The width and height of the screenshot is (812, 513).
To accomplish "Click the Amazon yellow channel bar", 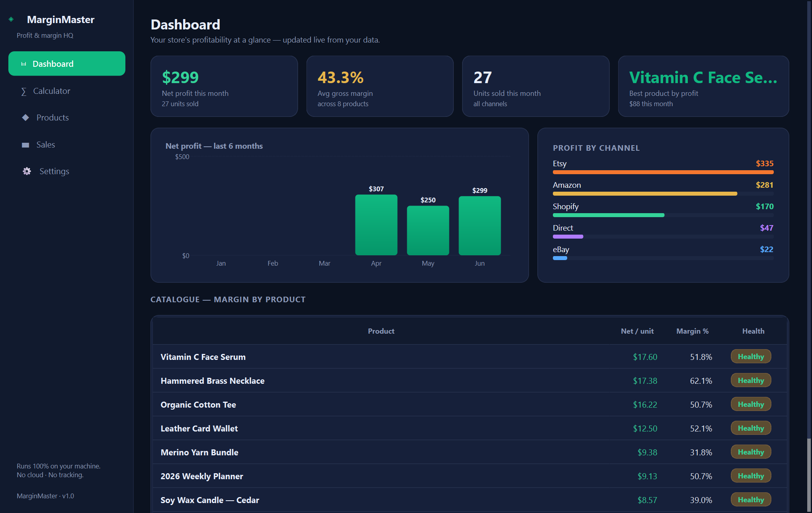I will pyautogui.click(x=645, y=194).
